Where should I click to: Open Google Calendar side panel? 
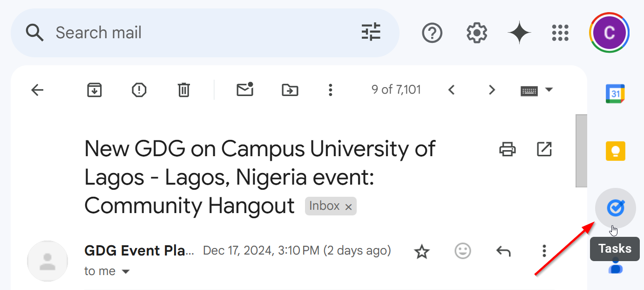(615, 94)
